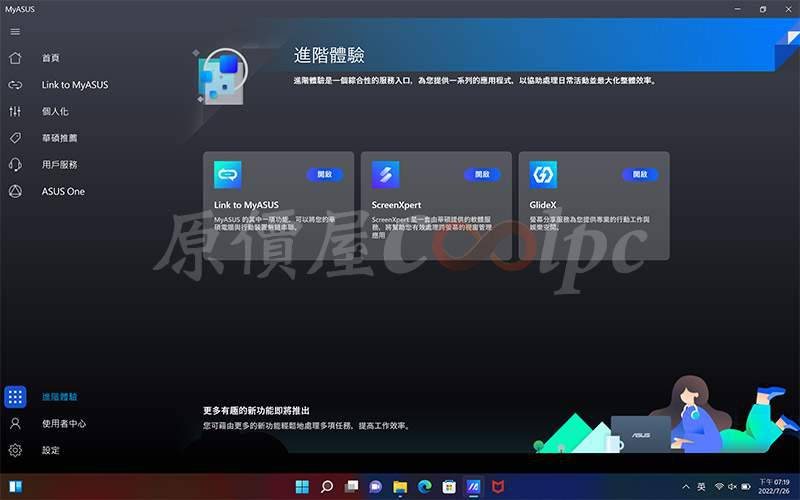The height and width of the screenshot is (500, 800).
Task: Click the GlideX app icon
Action: pyautogui.click(x=543, y=175)
